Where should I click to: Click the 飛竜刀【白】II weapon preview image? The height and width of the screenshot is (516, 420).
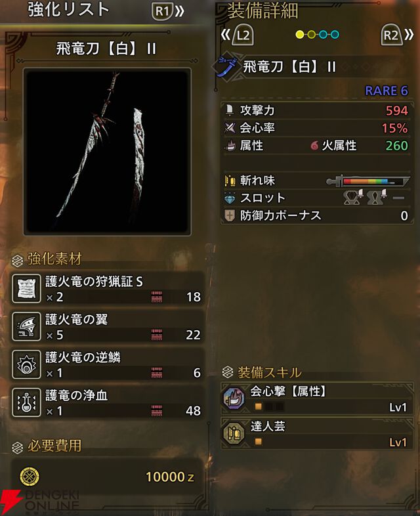pos(107,152)
